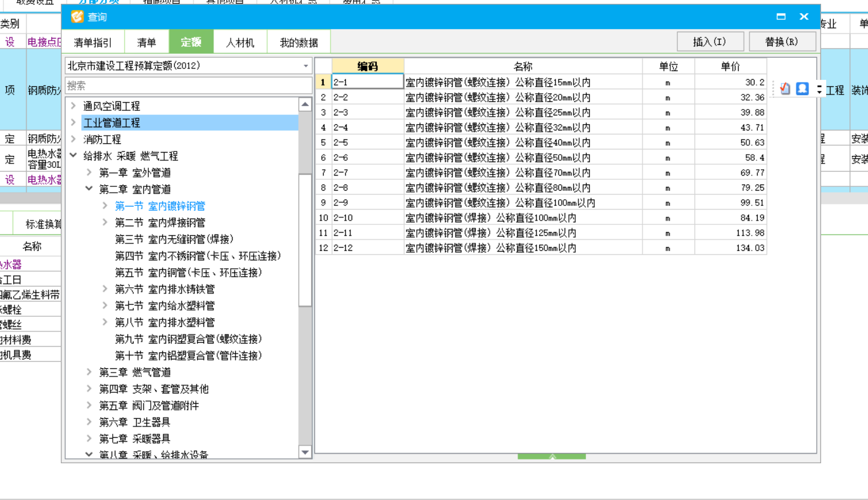Select row 2-7 公称直径70mm以内
The image size is (868, 500).
(x=542, y=172)
